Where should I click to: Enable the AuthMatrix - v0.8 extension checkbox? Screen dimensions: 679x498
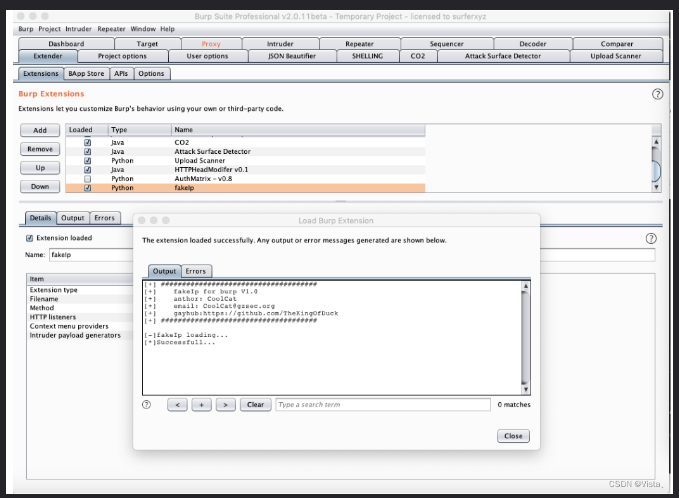point(87,179)
